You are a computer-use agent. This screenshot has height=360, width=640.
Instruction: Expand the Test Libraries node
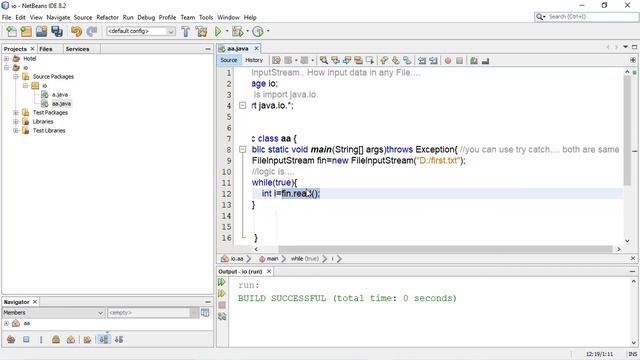click(x=16, y=131)
